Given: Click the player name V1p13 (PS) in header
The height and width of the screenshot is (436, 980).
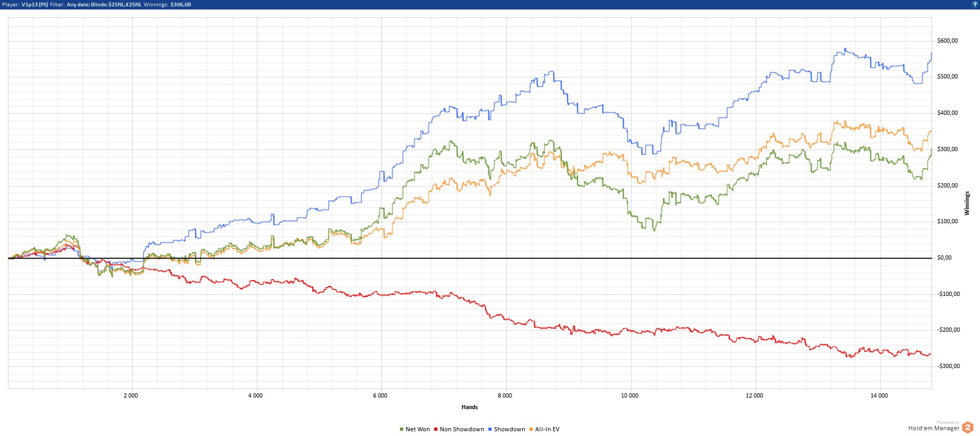Looking at the screenshot, I should point(34,5).
